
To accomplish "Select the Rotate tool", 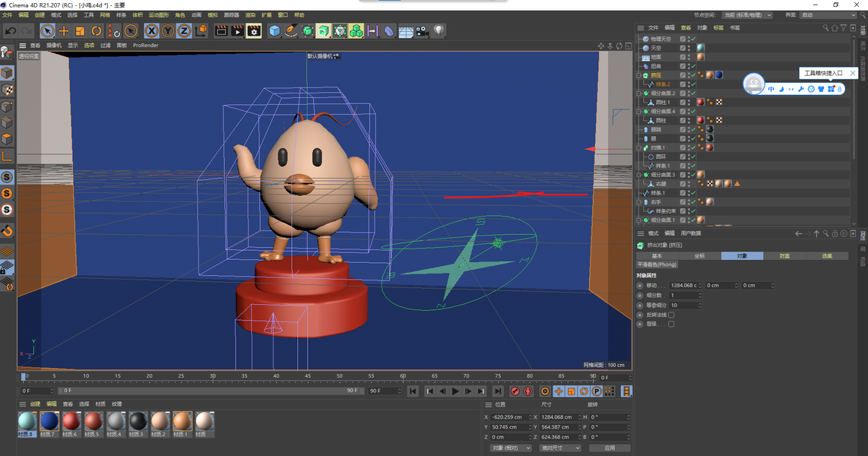I will 97,31.
